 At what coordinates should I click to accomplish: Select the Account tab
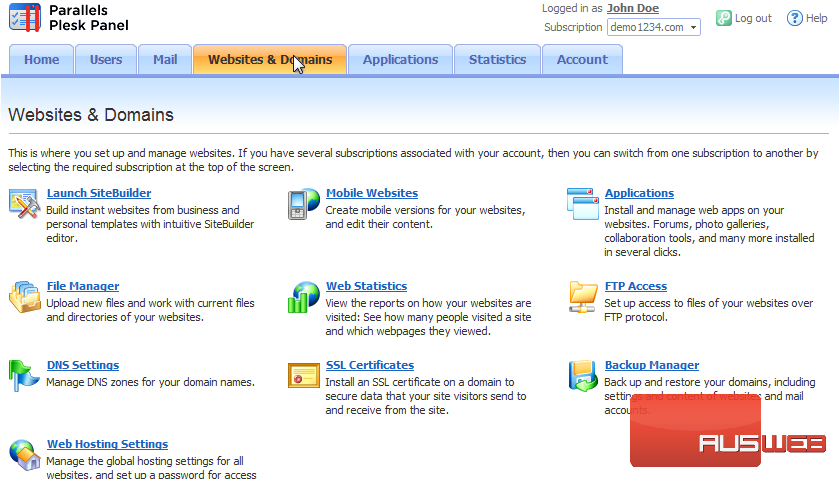click(582, 60)
